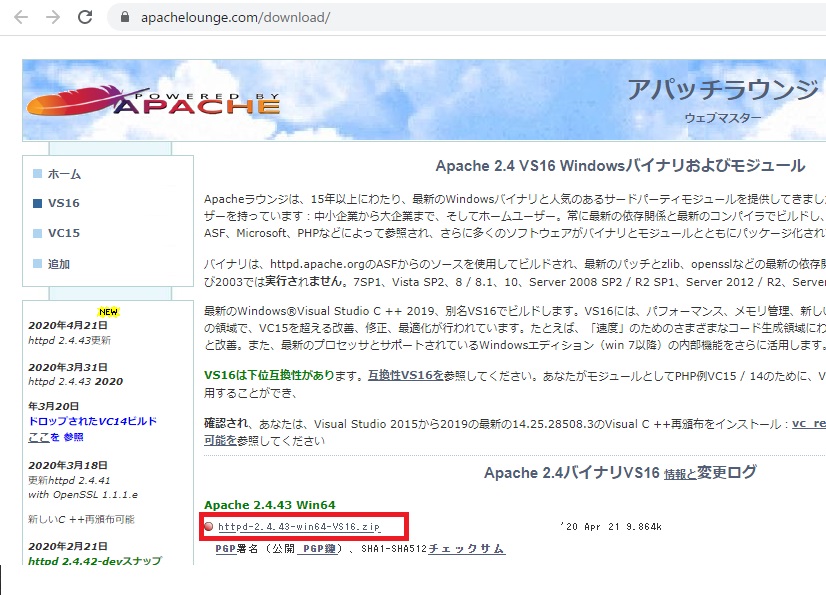Click the square icon beside 追加

click(x=38, y=263)
